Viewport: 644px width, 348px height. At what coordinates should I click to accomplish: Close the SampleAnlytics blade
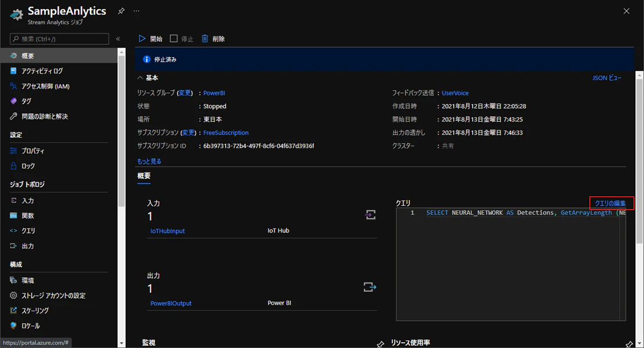click(x=627, y=11)
